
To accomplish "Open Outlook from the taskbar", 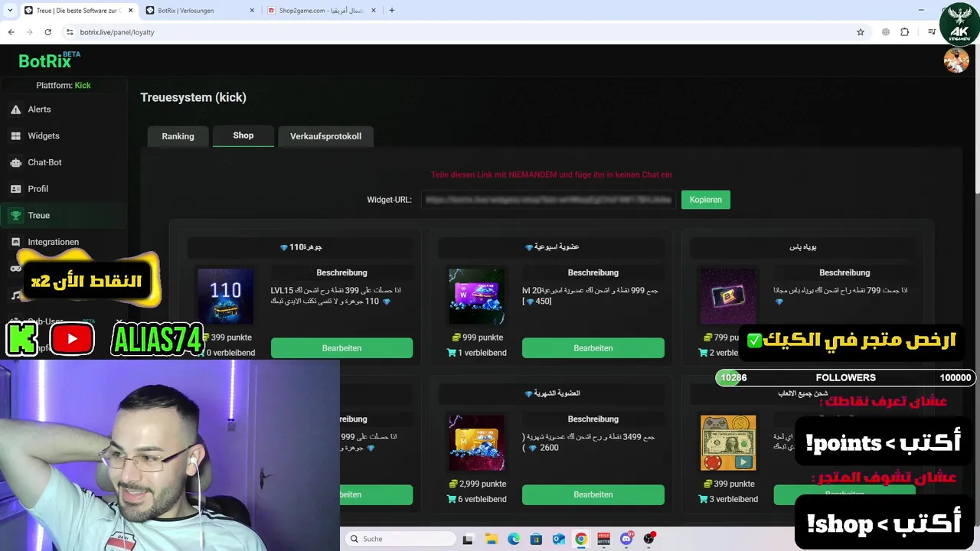I will point(558,539).
